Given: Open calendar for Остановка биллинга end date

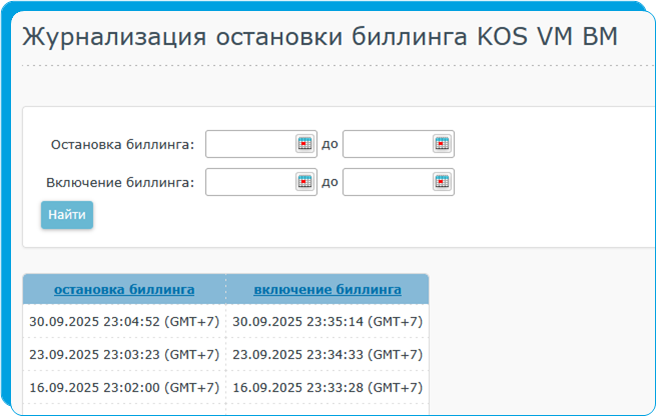Looking at the screenshot, I should tap(442, 144).
